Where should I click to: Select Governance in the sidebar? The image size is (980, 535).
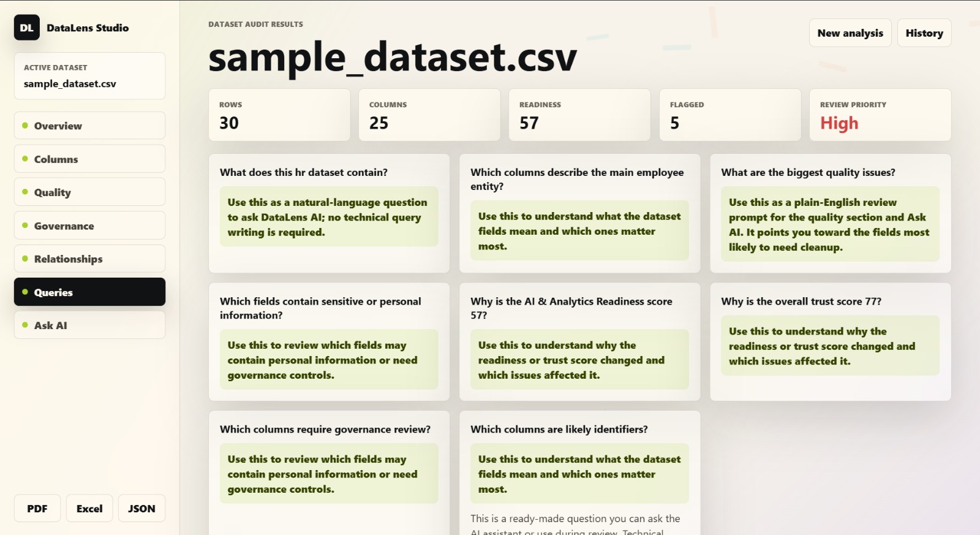point(89,226)
